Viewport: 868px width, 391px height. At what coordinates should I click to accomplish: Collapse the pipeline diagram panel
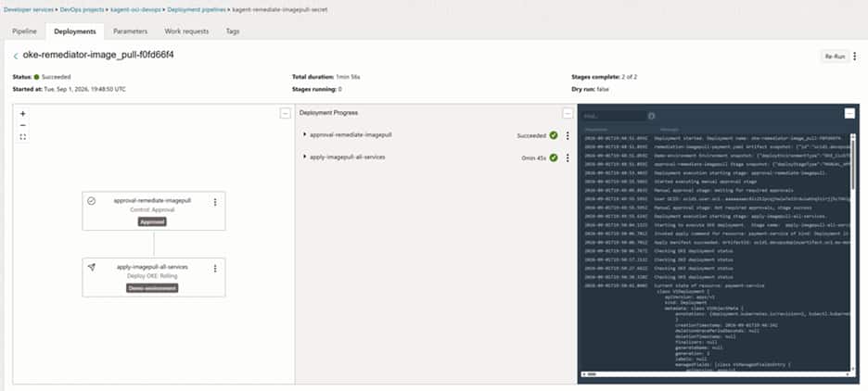click(285, 113)
